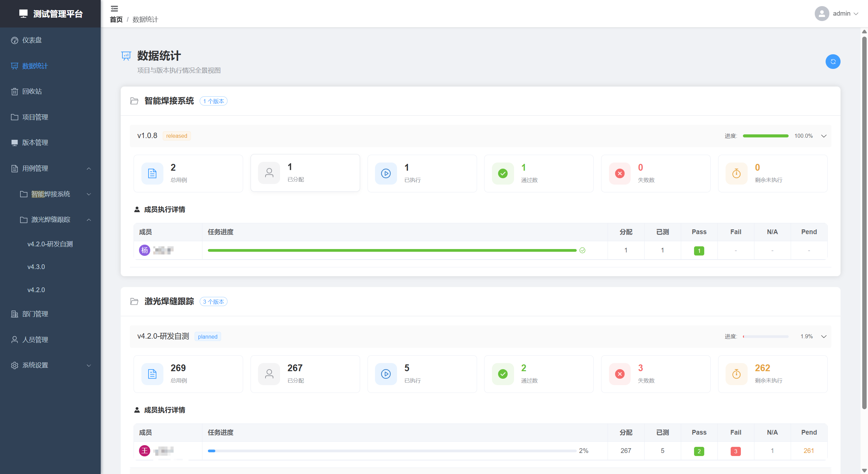Screen dimensions: 868x474
Task: Click the v1.0.8 100% progress bar
Action: point(765,136)
